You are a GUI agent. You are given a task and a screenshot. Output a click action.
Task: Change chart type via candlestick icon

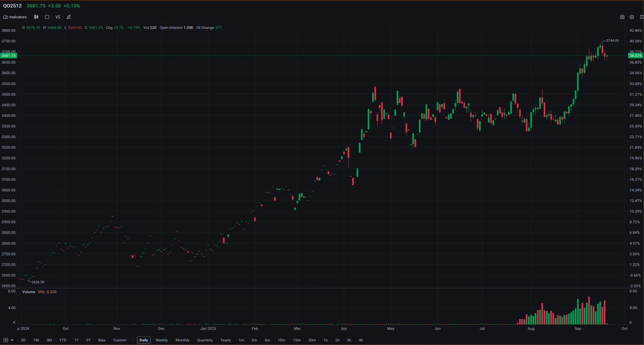coord(36,17)
